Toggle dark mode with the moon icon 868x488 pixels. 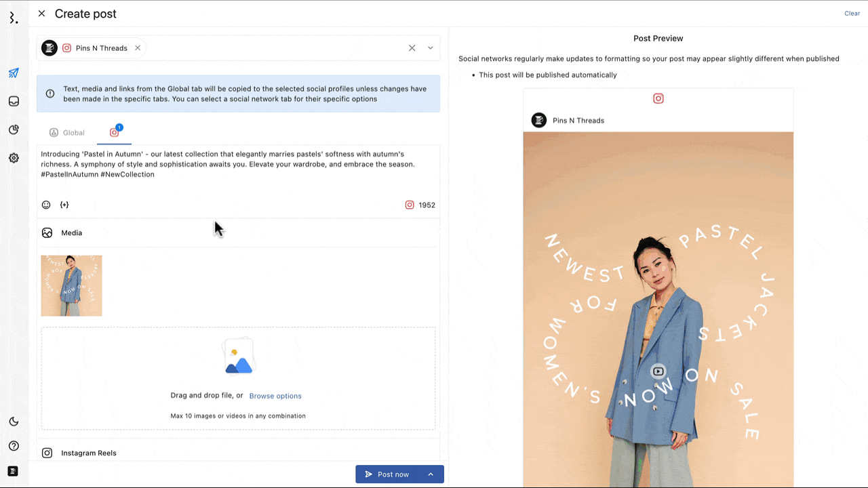[x=14, y=421]
